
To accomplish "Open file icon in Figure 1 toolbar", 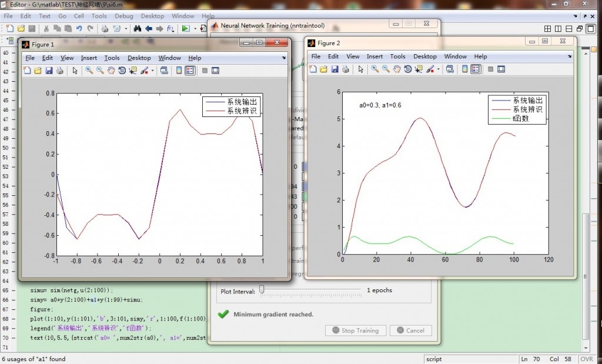I will pos(38,71).
